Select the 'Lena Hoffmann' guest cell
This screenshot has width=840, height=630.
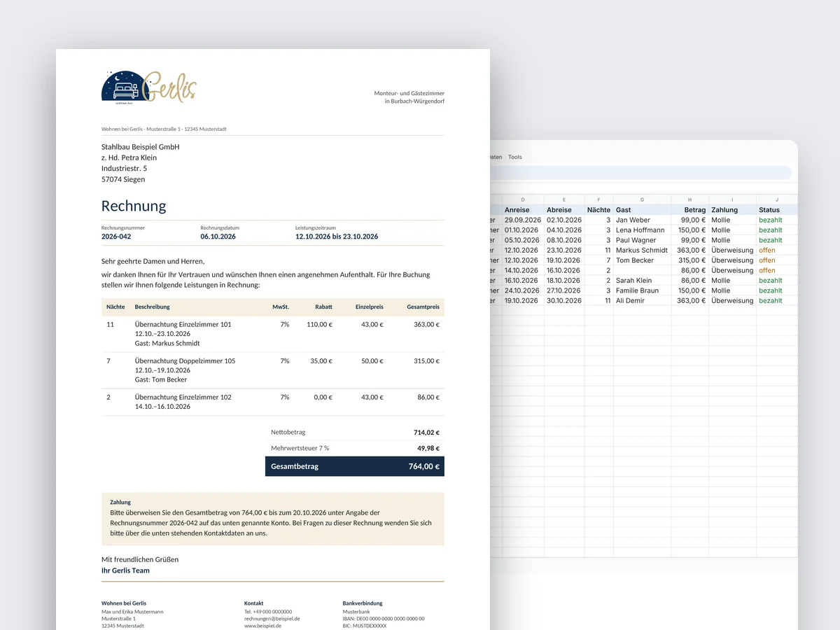tap(640, 230)
